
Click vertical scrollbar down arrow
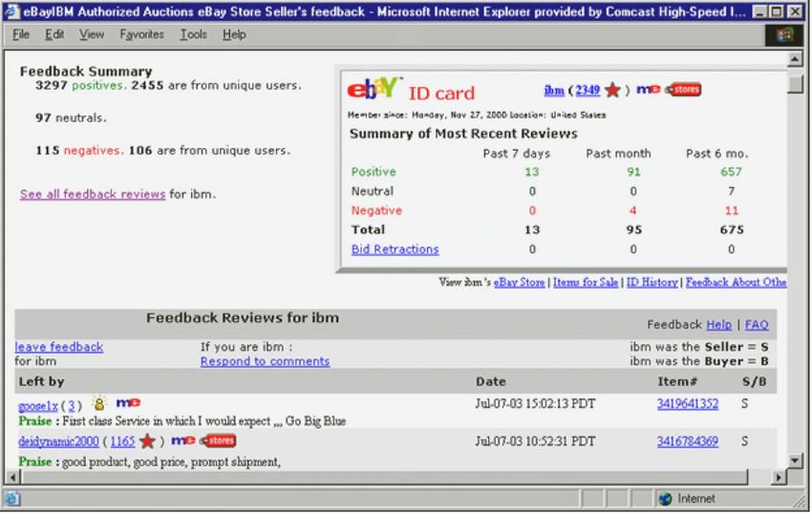795,460
